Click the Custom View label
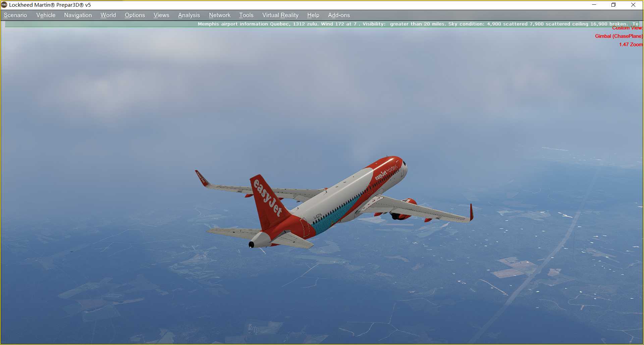The width and height of the screenshot is (644, 345). click(627, 28)
